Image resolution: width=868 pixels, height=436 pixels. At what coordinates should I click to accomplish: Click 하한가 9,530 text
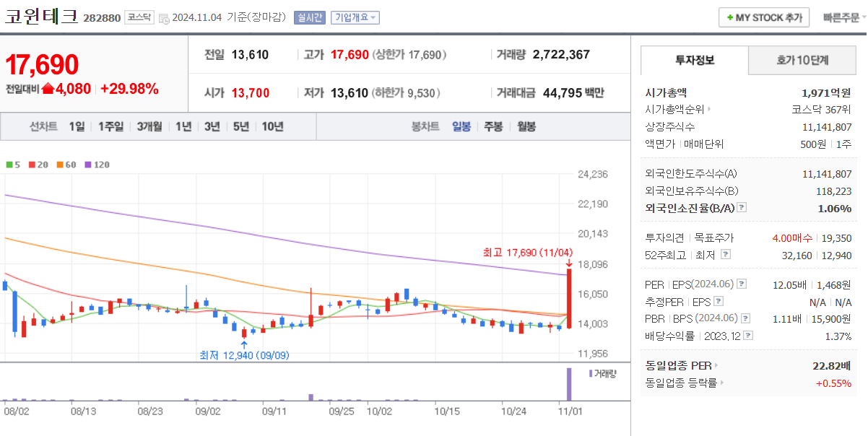tap(406, 93)
